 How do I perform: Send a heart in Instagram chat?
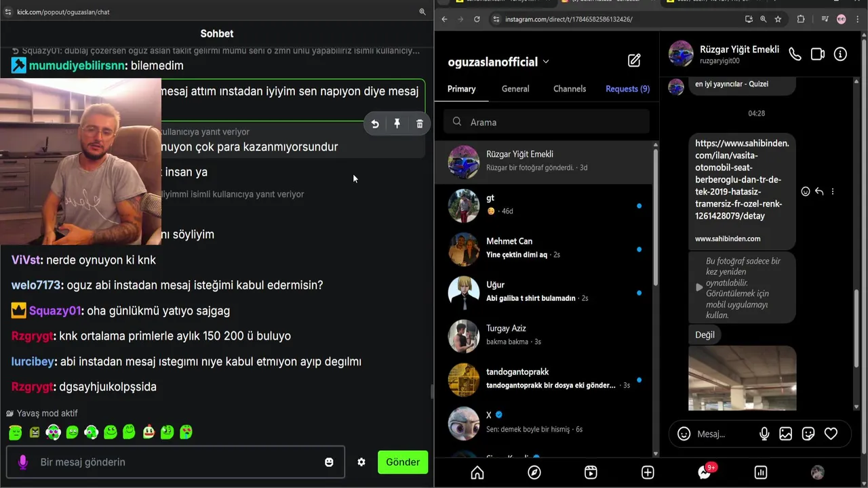[831, 434]
